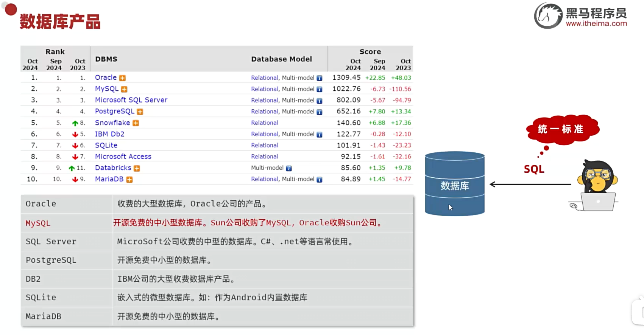Click the plus icon beside Databricks
The width and height of the screenshot is (644, 335).
137,168
